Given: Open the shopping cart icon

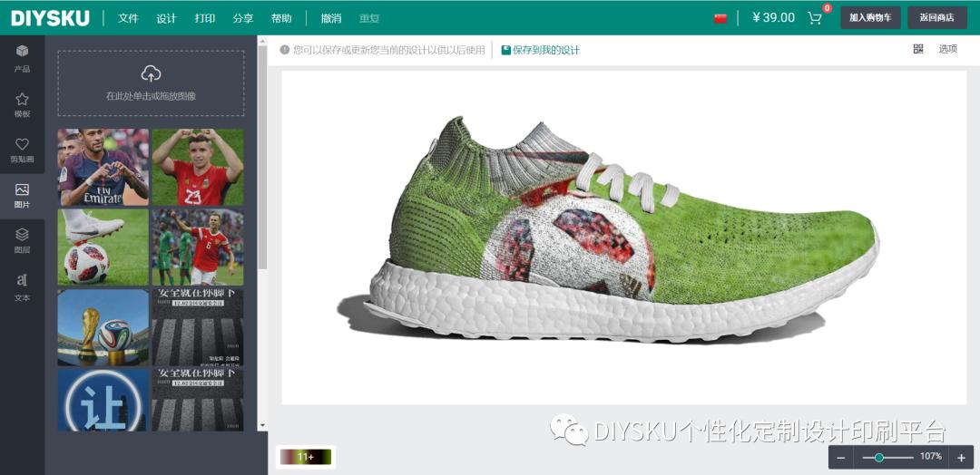Looking at the screenshot, I should pyautogui.click(x=814, y=17).
